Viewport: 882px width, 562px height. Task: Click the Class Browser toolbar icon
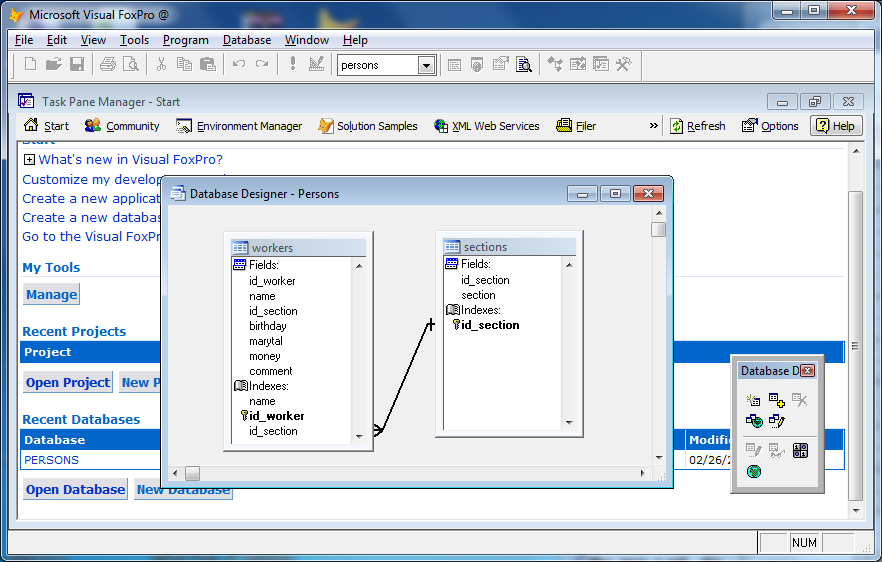coord(555,64)
